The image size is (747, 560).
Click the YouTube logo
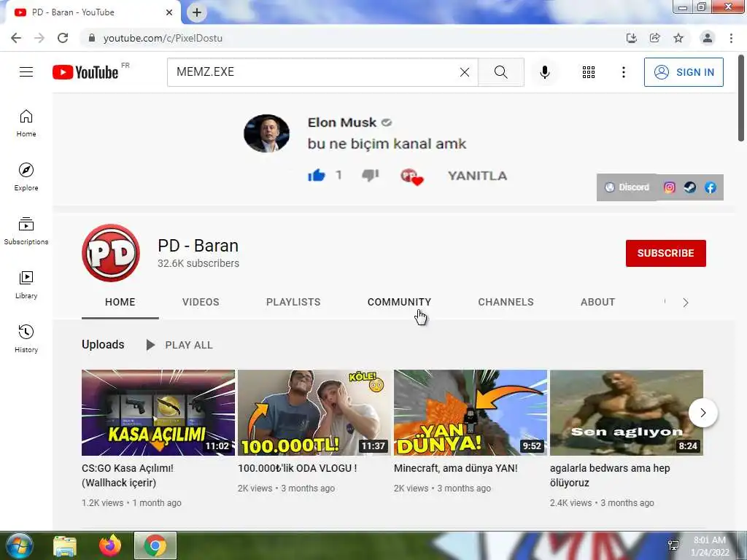click(x=85, y=72)
